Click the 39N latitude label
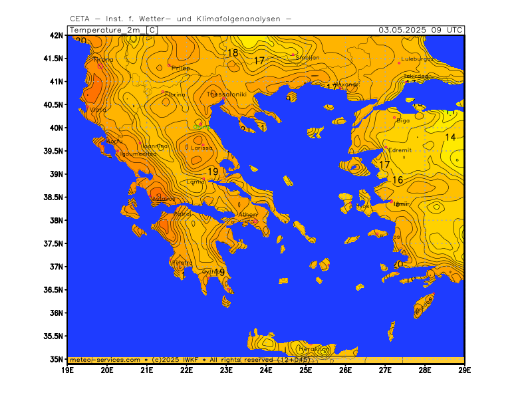 (x=57, y=174)
